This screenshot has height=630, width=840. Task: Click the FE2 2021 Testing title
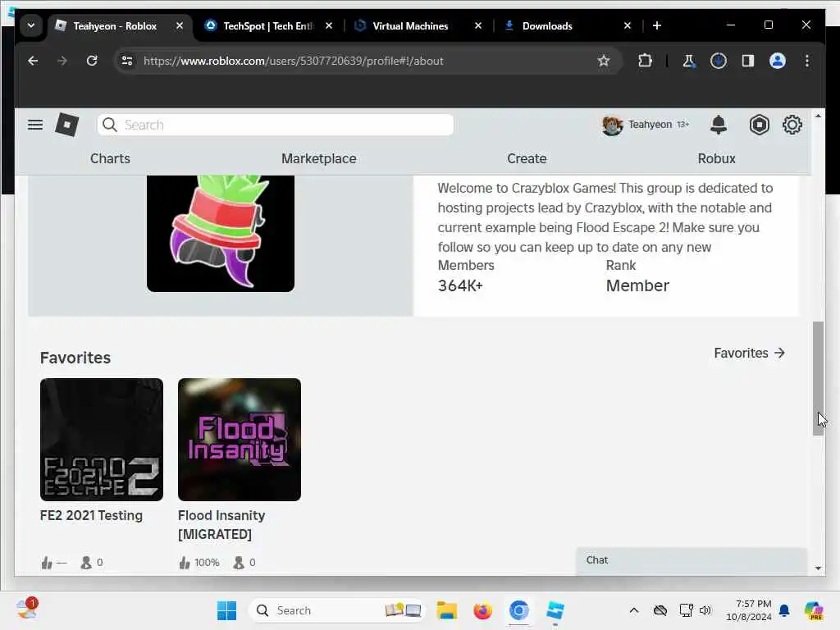pyautogui.click(x=91, y=515)
